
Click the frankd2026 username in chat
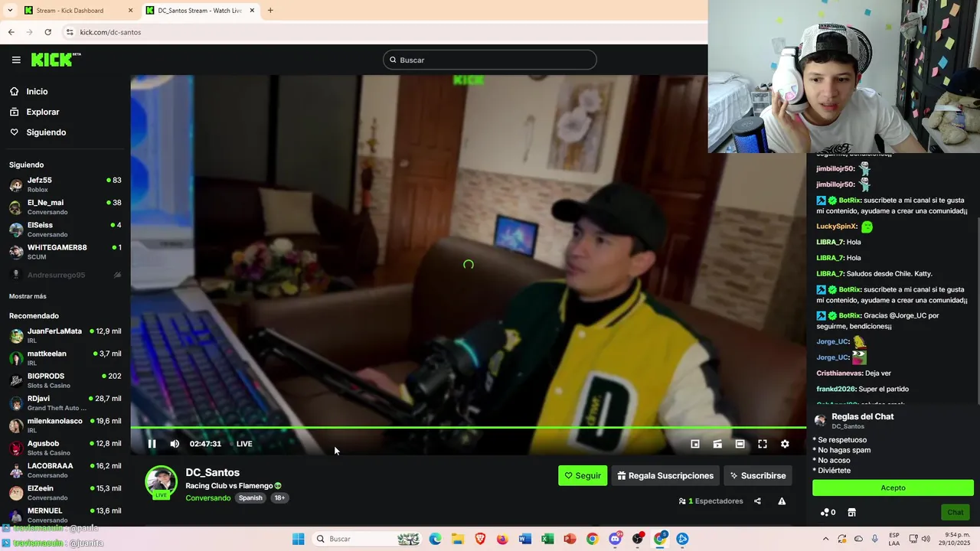835,389
